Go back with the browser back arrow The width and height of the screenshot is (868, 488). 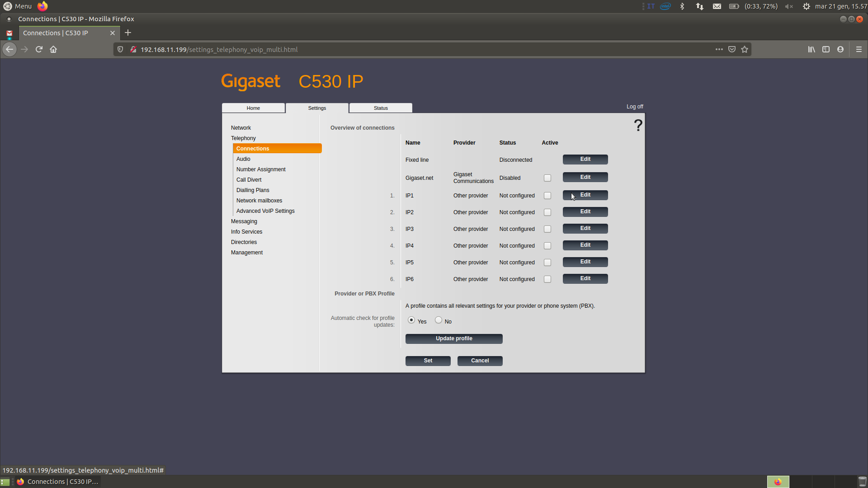[9, 49]
